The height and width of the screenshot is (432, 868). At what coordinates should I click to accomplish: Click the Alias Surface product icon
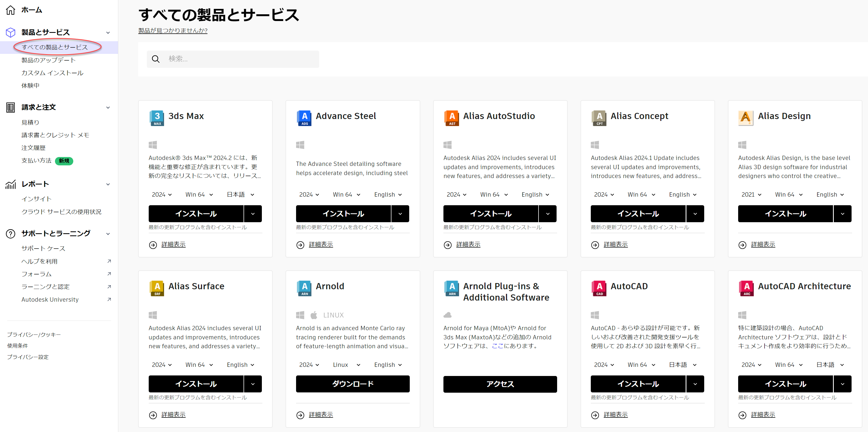click(x=157, y=288)
